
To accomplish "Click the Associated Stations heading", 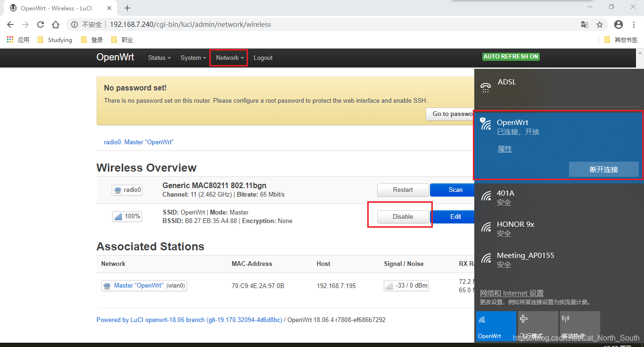I will coord(150,247).
